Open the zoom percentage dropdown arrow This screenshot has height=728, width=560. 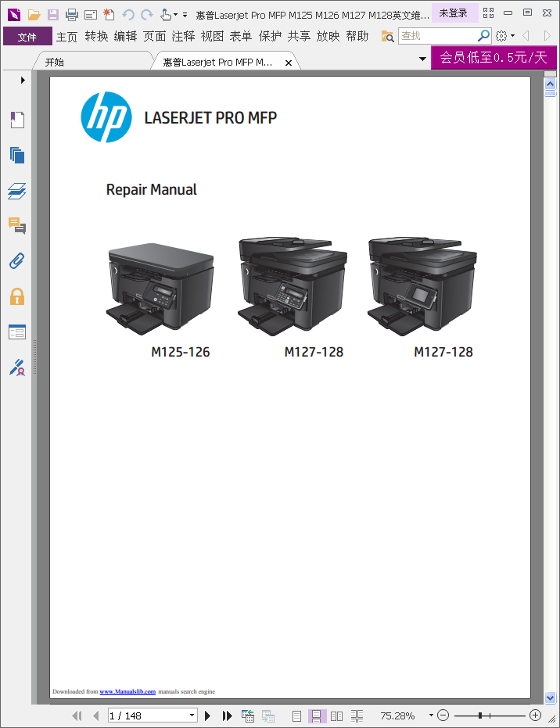click(x=431, y=715)
